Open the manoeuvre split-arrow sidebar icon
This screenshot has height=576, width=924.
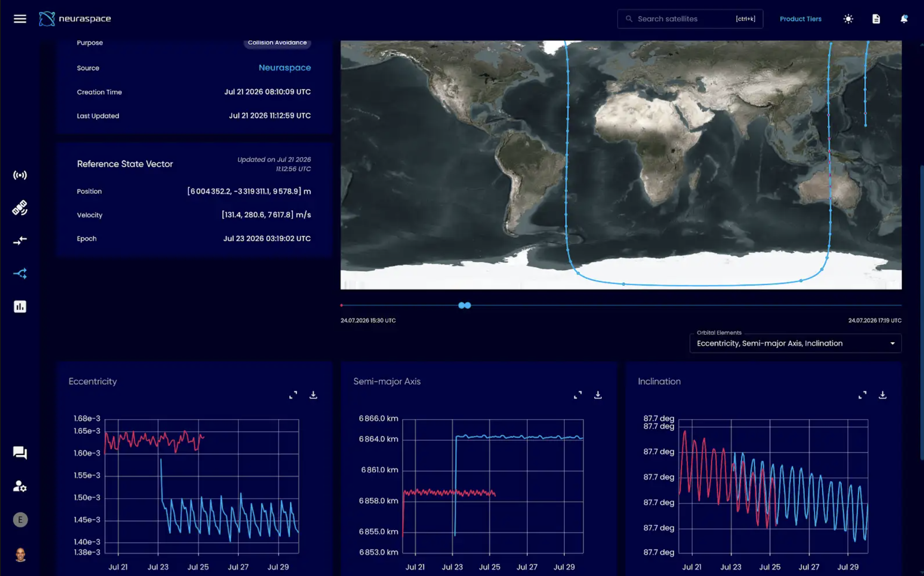(x=20, y=273)
